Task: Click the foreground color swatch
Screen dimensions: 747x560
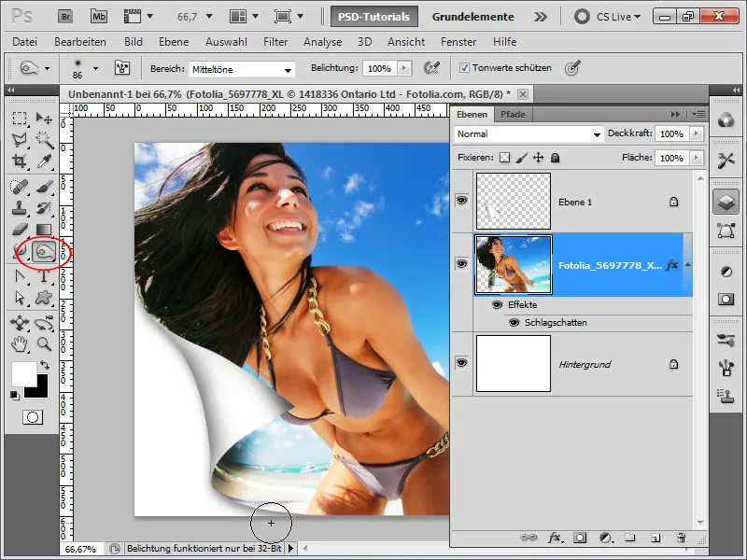Action: coord(24,374)
